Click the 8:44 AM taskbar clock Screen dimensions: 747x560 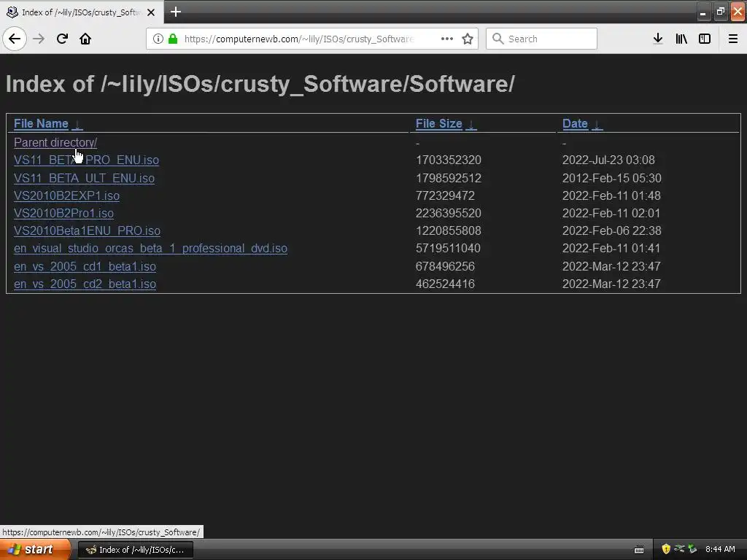point(720,550)
